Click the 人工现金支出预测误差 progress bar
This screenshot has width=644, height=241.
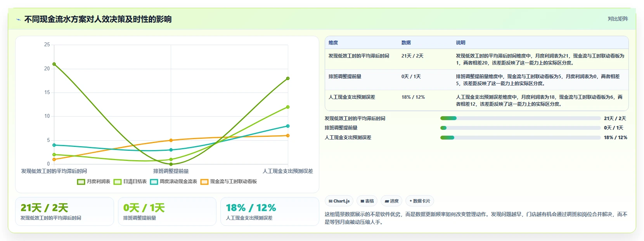[x=520, y=138]
